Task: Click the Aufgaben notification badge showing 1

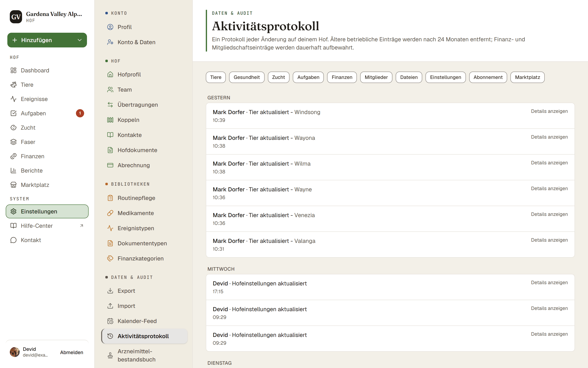Action: [x=80, y=113]
